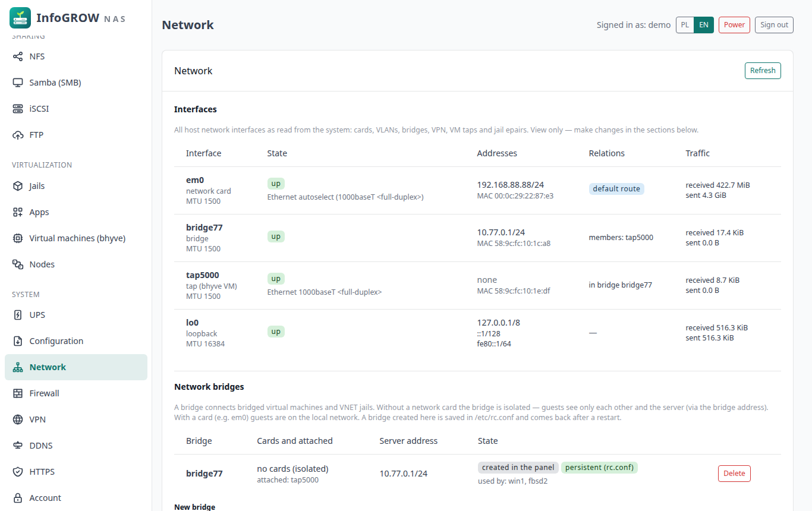Viewport: 812px width, 511px height.
Task: Click the address 192.168.88.88/24
Action: pos(511,185)
